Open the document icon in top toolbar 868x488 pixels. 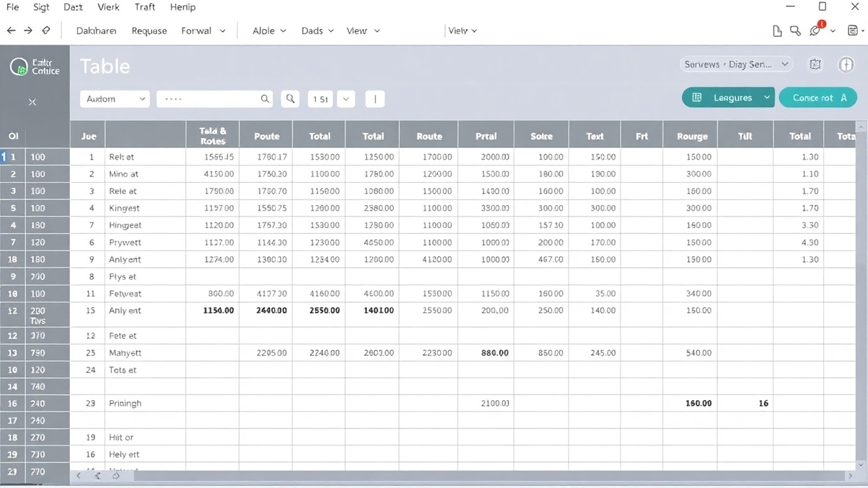pos(777,31)
